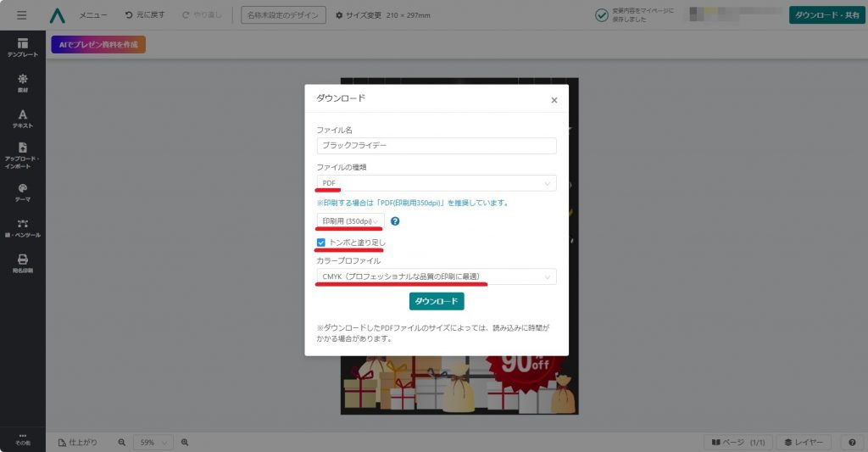Select the テキスト tool in sidebar
Image resolution: width=868 pixels, height=452 pixels.
point(22,119)
